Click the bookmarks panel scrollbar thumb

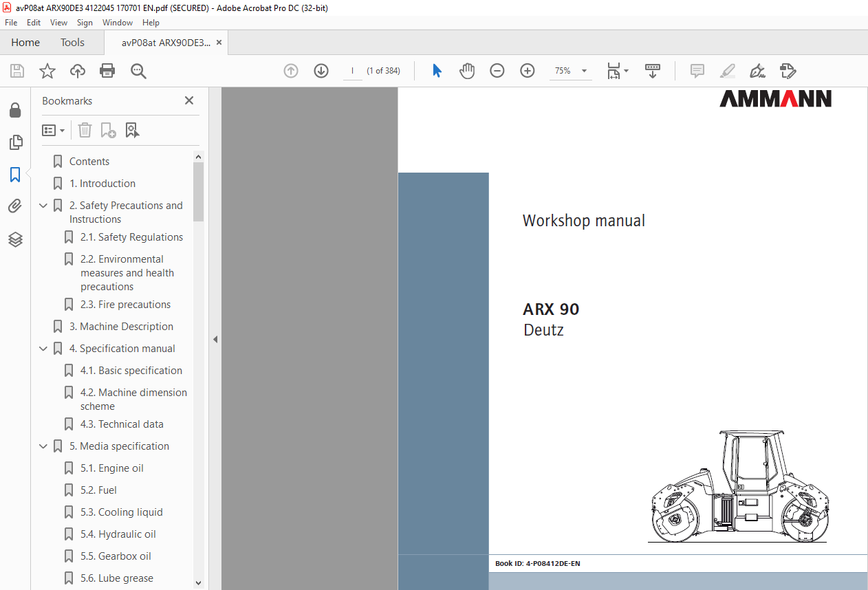pyautogui.click(x=198, y=192)
